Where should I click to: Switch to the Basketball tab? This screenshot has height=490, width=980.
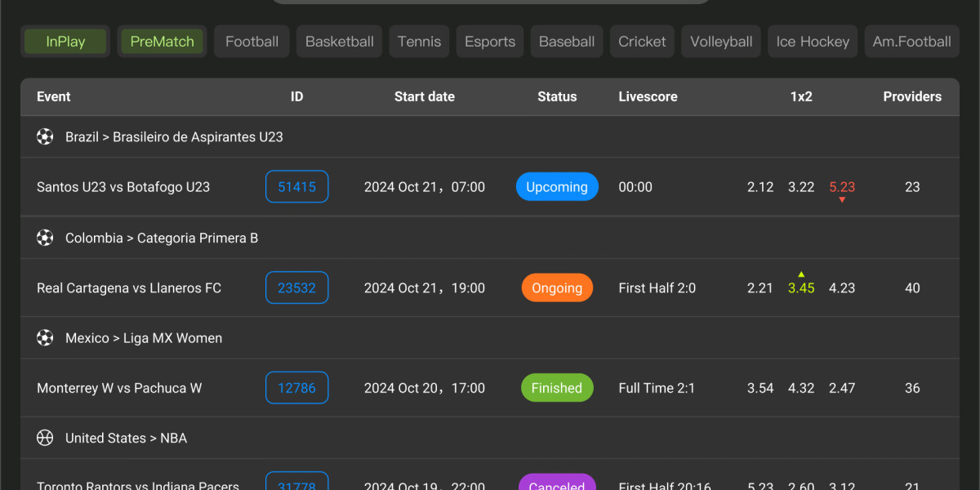[x=339, y=42]
